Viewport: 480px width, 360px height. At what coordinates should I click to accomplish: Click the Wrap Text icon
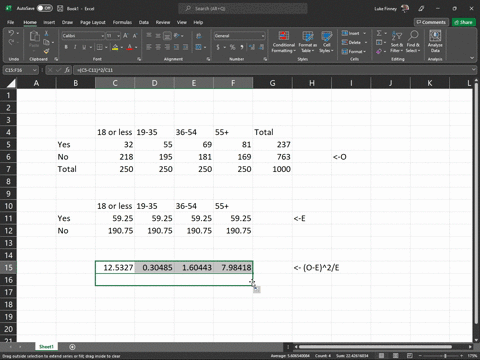click(x=199, y=36)
